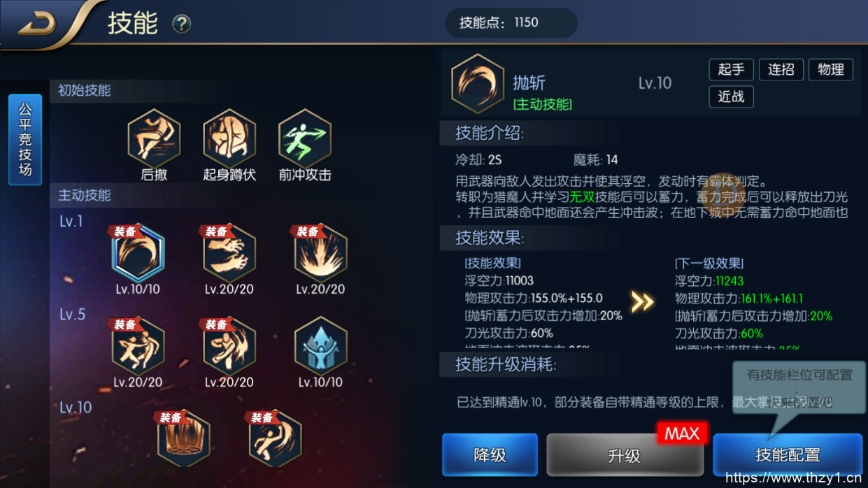Select the 后撤 initial skill icon
Screen dimensions: 868x488
(154, 138)
